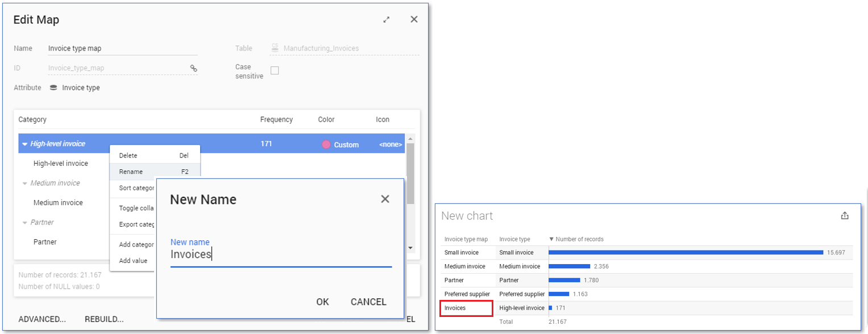The height and width of the screenshot is (334, 868).
Task: Collapse the Partner category group
Action: tap(24, 223)
